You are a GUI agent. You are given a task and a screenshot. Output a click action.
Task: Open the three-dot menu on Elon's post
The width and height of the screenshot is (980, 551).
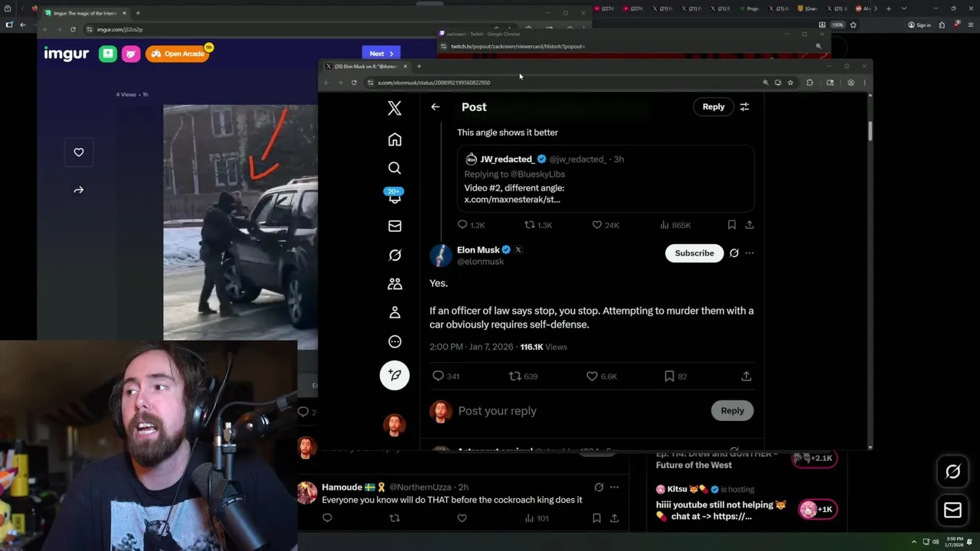point(750,253)
